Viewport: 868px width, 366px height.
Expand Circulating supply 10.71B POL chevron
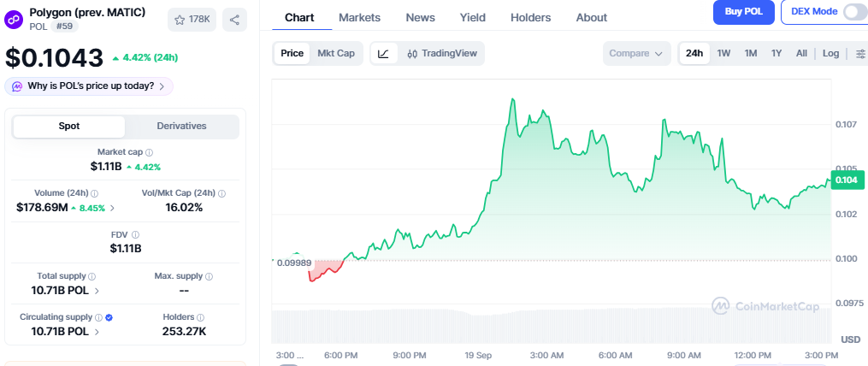tap(97, 333)
